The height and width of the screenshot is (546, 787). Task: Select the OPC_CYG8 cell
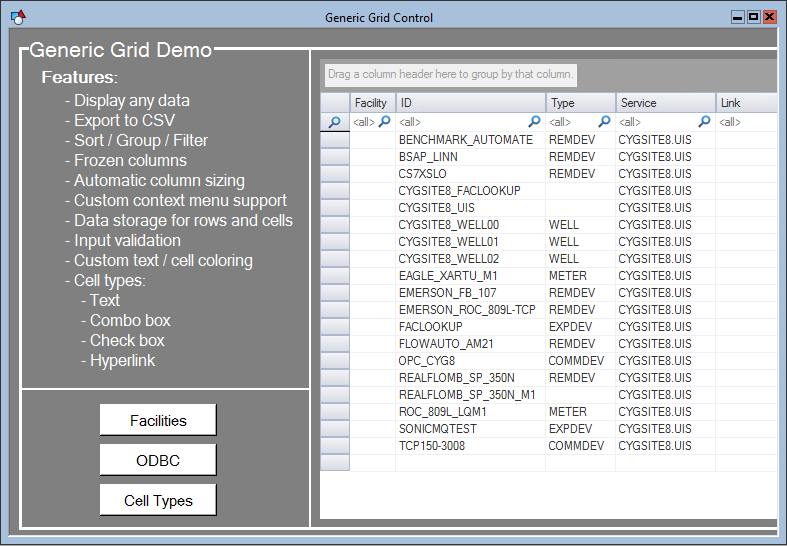tap(470, 361)
